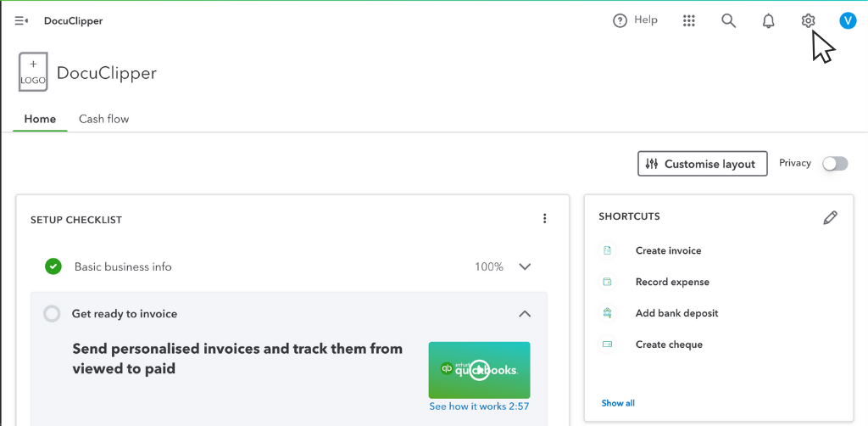Toggle the Privacy switch
Viewport: 868px width, 426px height.
[x=835, y=164]
